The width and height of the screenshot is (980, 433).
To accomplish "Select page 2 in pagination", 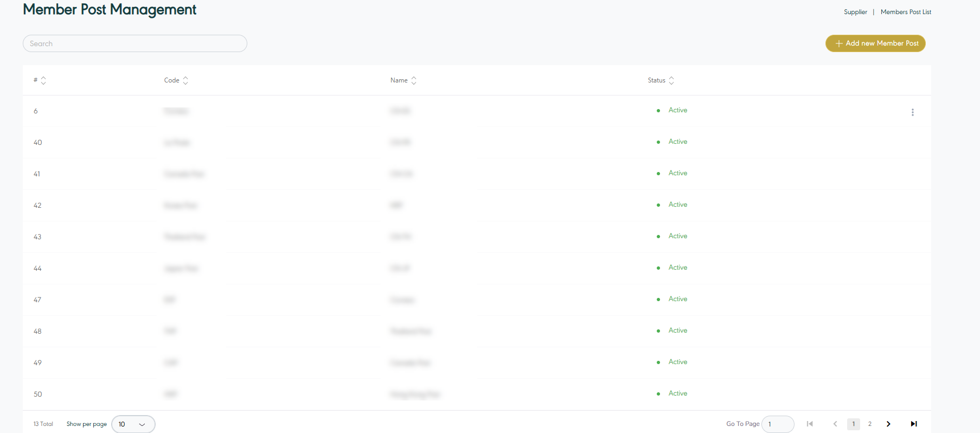I will [x=870, y=424].
